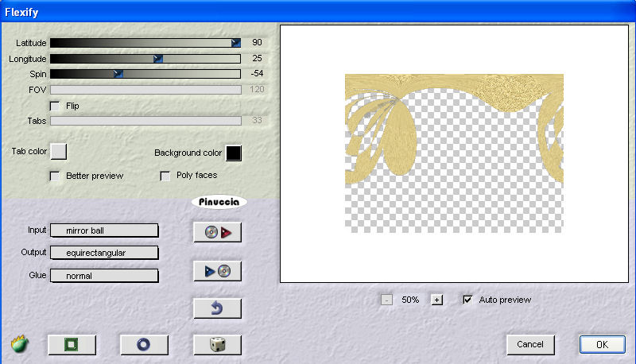
Task: Click the disabled Tabs slider track
Action: pyautogui.click(x=145, y=121)
